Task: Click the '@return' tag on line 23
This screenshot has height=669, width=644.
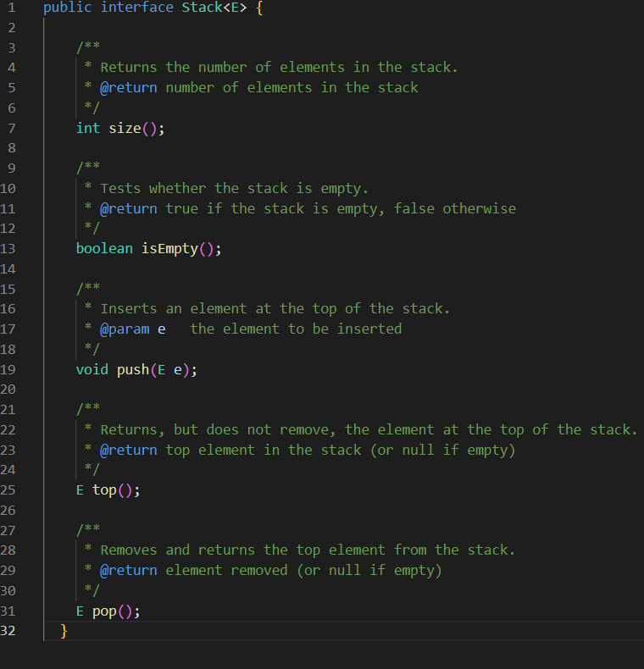Action: pyautogui.click(x=129, y=450)
